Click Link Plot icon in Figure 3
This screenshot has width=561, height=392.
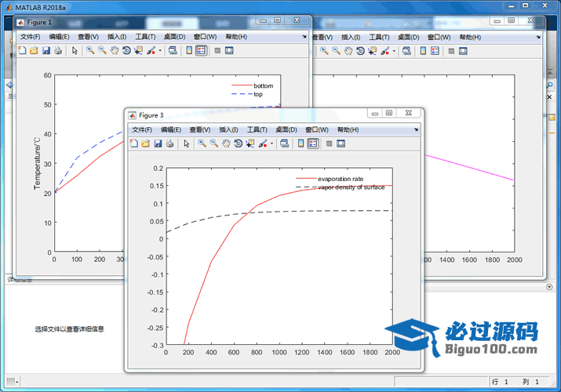[285, 143]
